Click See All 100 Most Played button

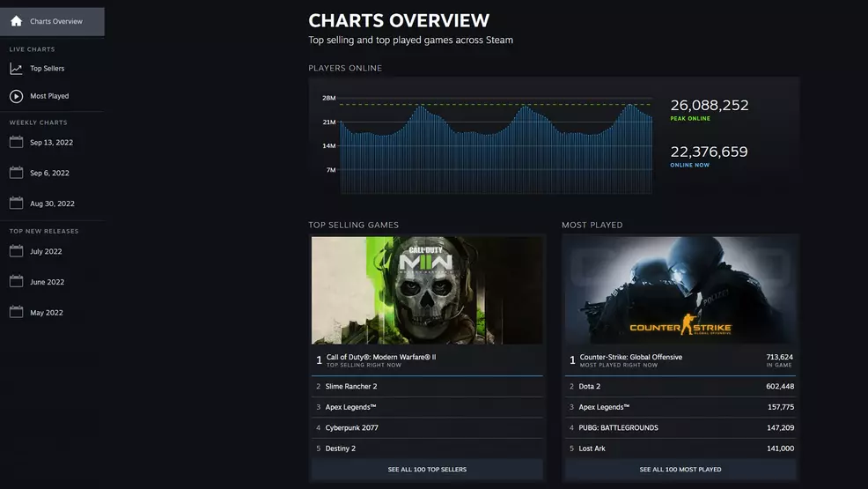(680, 469)
